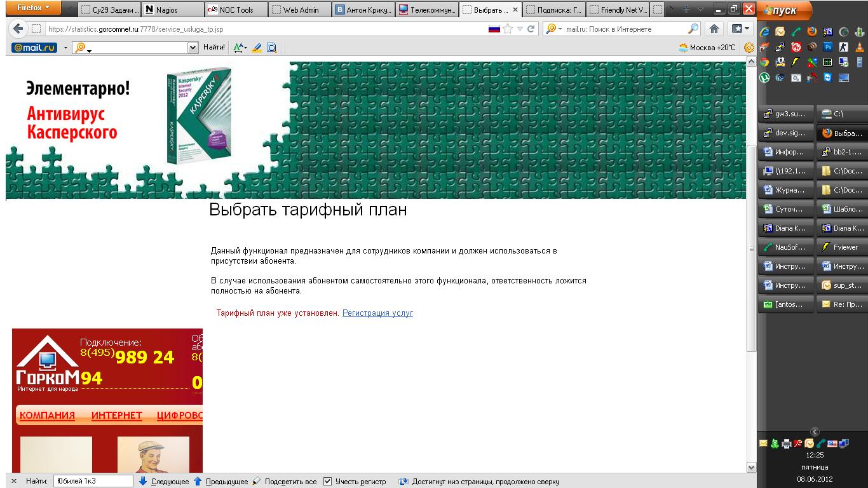The width and height of the screenshot is (868, 488).
Task: Open the Re: Пр... mail window
Action: [842, 305]
